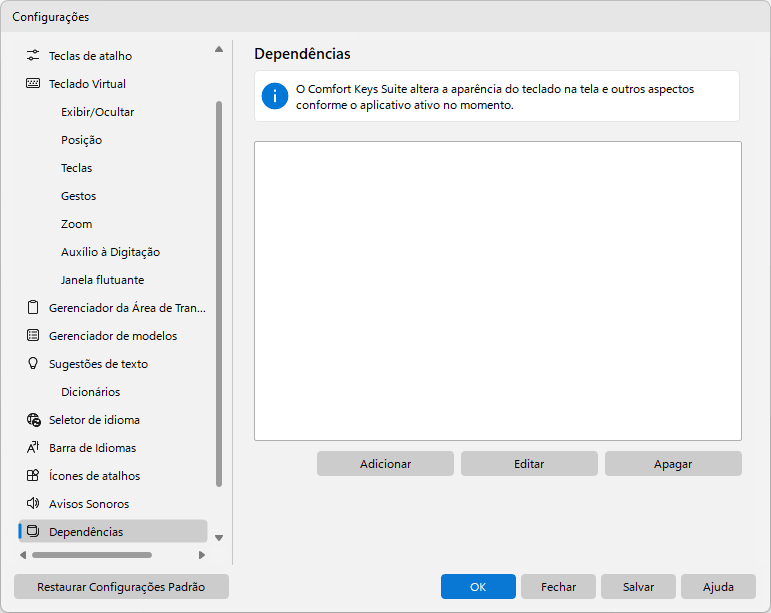Open the Exibir/Ocultar subsection
The image size is (771, 613).
97,112
